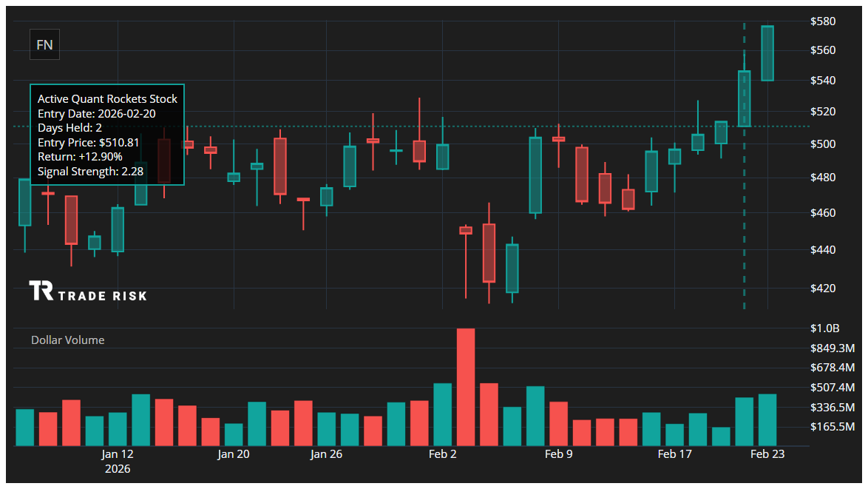Click the 'Entry Date: 2026-02-20' line
Screen dimensions: 868x489
[96, 113]
